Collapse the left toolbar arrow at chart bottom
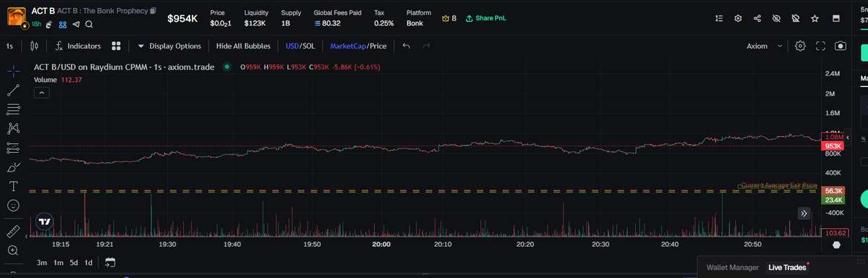Image resolution: width=868 pixels, height=278 pixels. tap(27, 236)
